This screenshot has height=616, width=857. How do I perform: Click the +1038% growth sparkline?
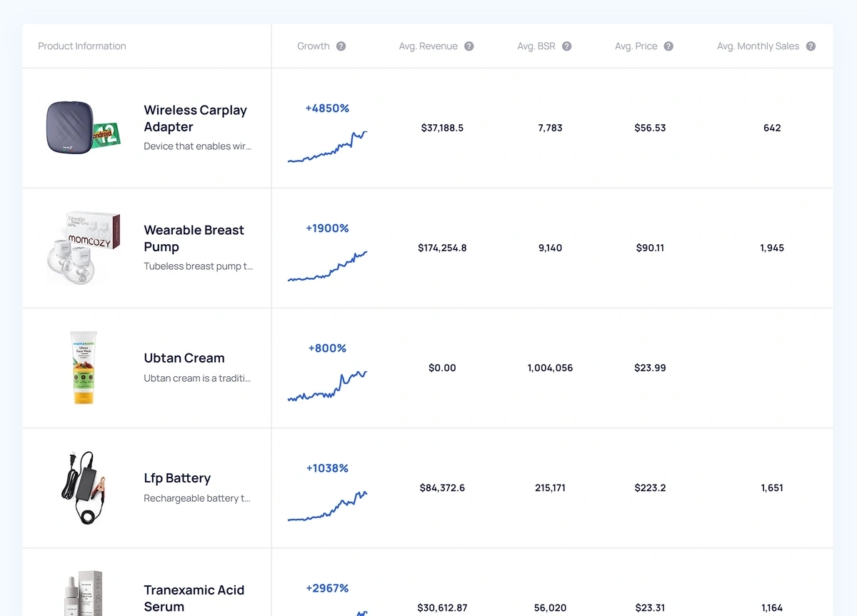point(327,506)
